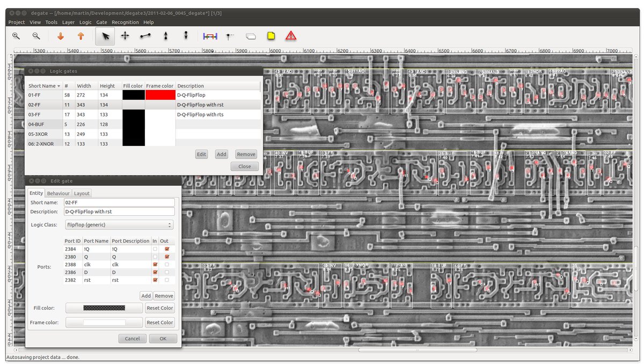Go to layer below with orange down arrow
The image size is (644, 364).
pyautogui.click(x=61, y=36)
